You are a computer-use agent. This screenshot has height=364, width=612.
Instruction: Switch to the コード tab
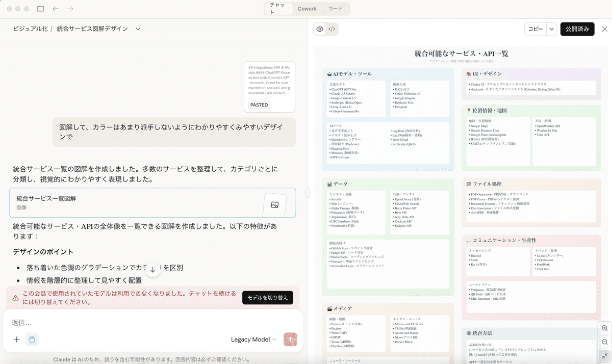pyautogui.click(x=336, y=9)
